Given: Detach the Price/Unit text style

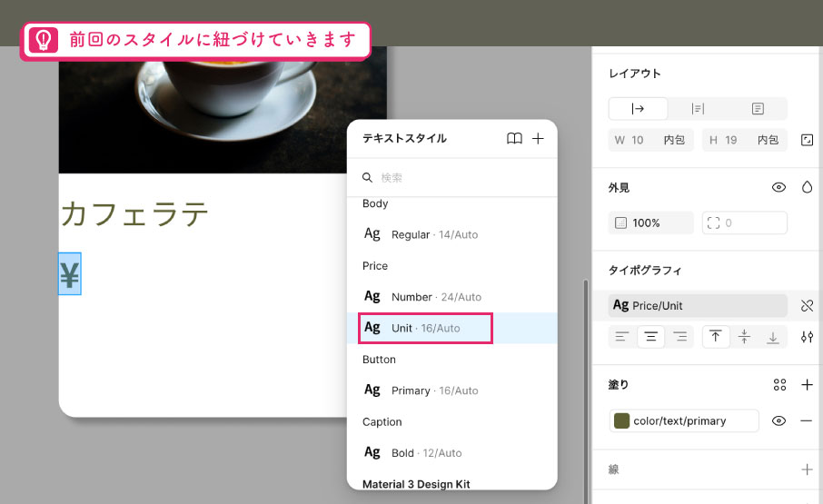Looking at the screenshot, I should point(808,306).
